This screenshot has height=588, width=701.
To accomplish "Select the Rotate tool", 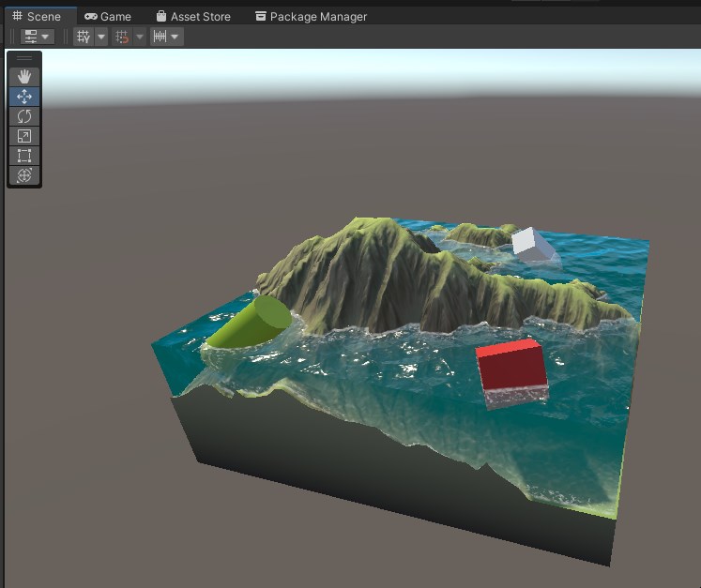I will [24, 116].
